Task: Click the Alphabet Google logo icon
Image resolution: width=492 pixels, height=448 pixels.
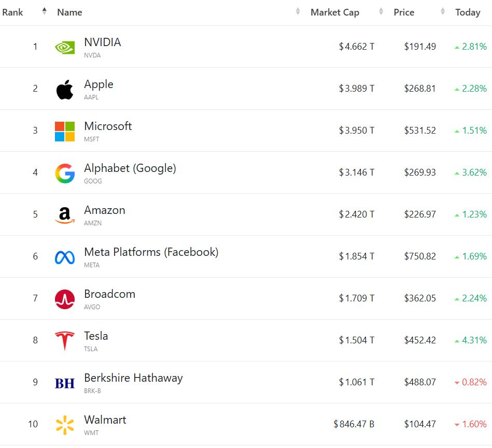Action: pos(65,174)
